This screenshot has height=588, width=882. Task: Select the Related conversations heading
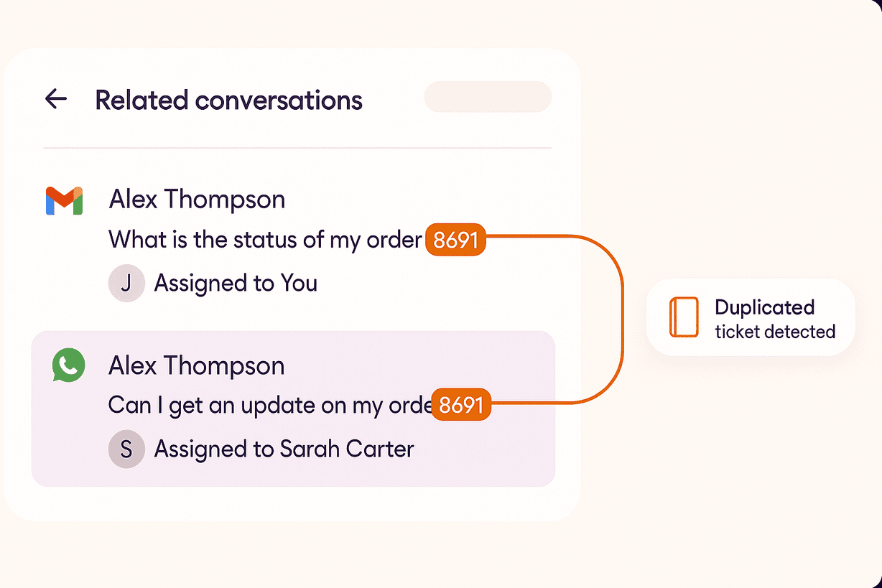pyautogui.click(x=228, y=100)
